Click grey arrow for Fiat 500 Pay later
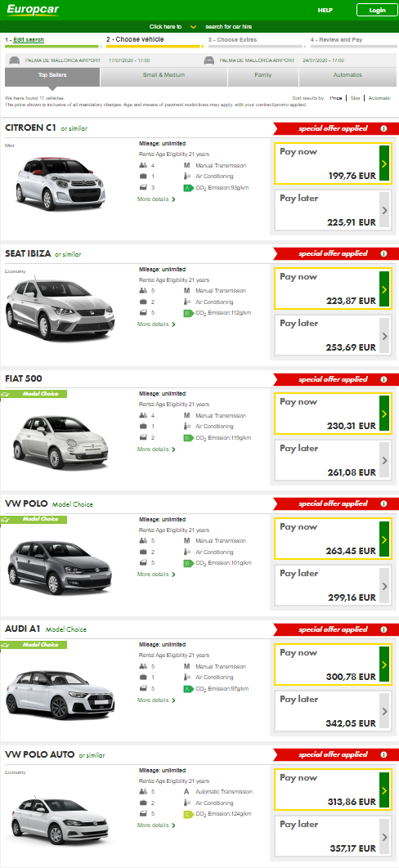 pos(384,460)
